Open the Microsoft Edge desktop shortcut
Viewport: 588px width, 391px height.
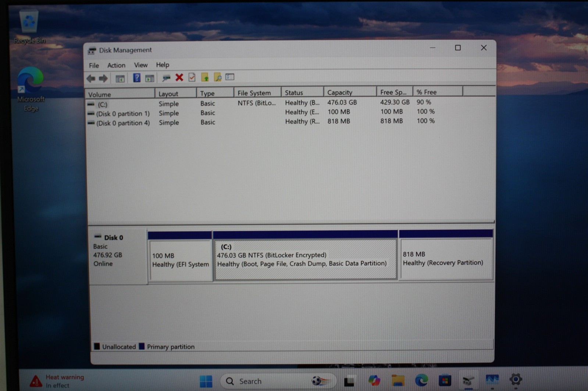(x=31, y=89)
